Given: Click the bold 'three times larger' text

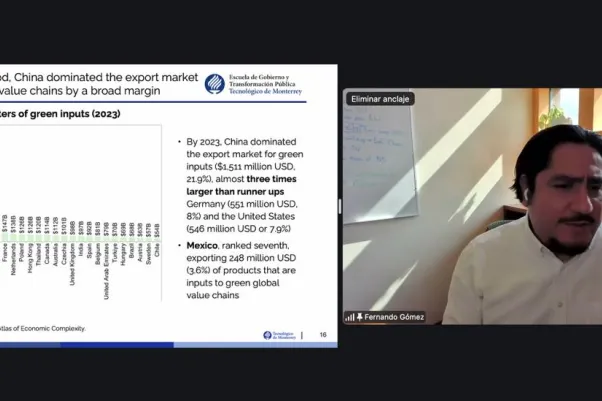Looking at the screenshot, I should click(241, 185).
